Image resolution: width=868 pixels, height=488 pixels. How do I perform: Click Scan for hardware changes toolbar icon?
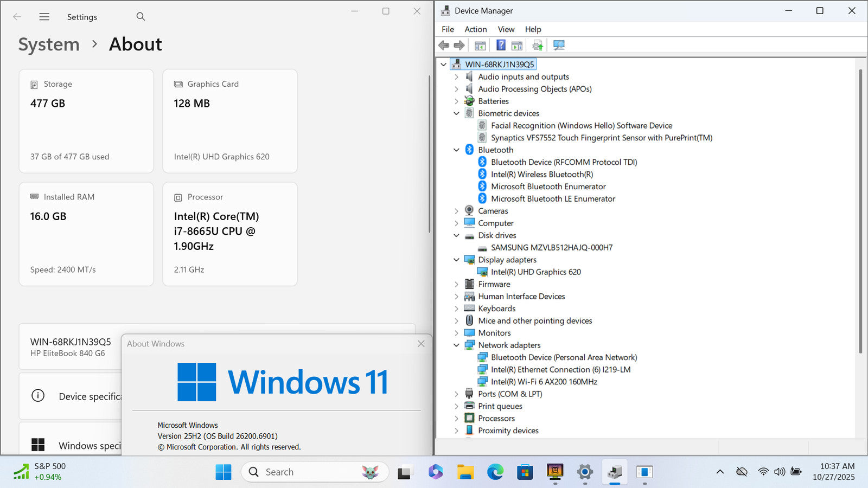pos(559,46)
